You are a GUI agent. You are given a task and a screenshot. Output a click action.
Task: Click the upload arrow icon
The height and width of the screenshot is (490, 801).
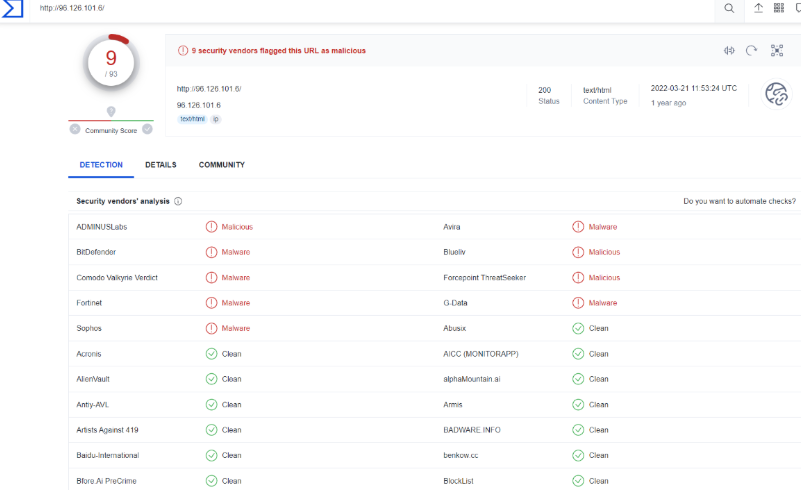tap(758, 8)
